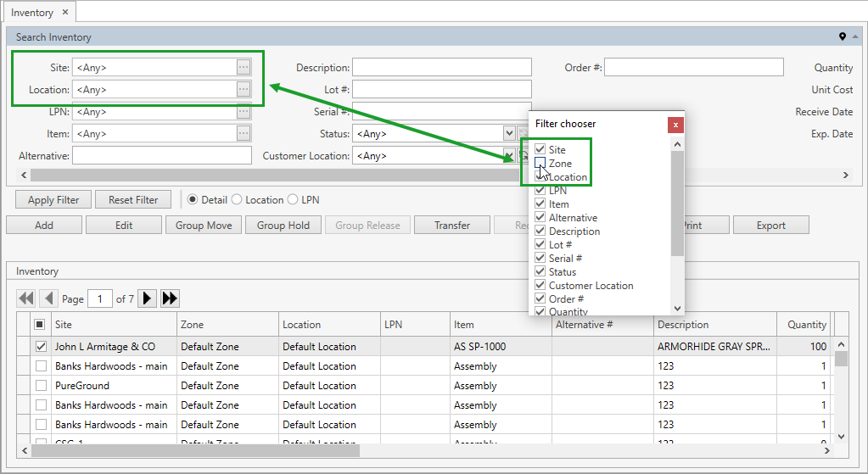Image resolution: width=868 pixels, height=474 pixels.
Task: Collapse the Search Inventory panel
Action: click(x=855, y=36)
